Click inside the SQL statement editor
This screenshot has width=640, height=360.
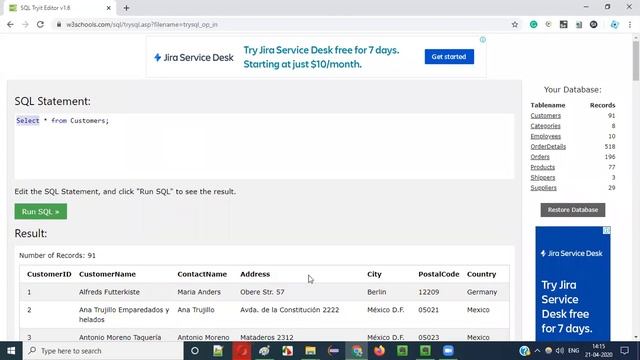264,146
